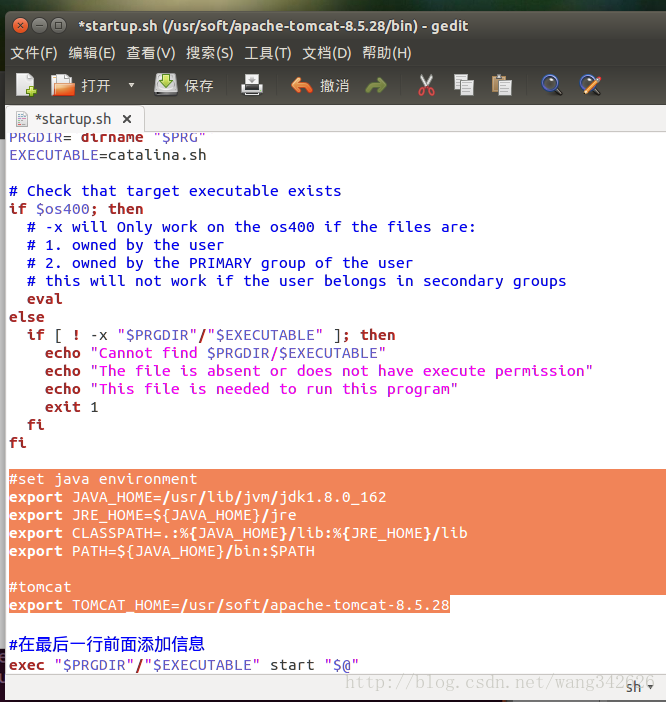Click line 'EXECUTABLE=catalina.sh'
Screen dimensions: 666x702
(x=108, y=155)
